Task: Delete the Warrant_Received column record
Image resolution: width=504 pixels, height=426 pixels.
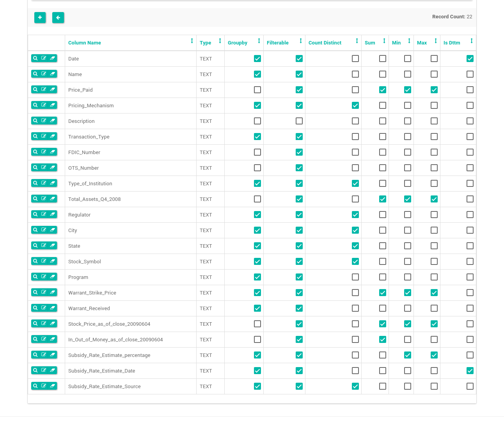Action: point(52,308)
